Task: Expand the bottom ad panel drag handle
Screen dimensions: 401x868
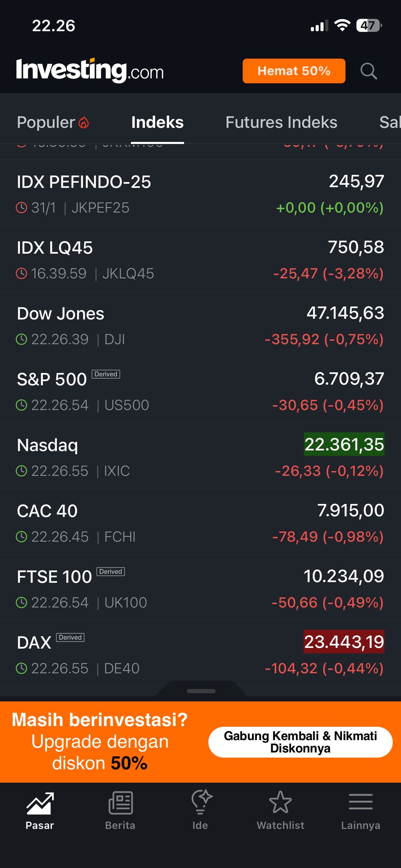Action: click(x=201, y=691)
